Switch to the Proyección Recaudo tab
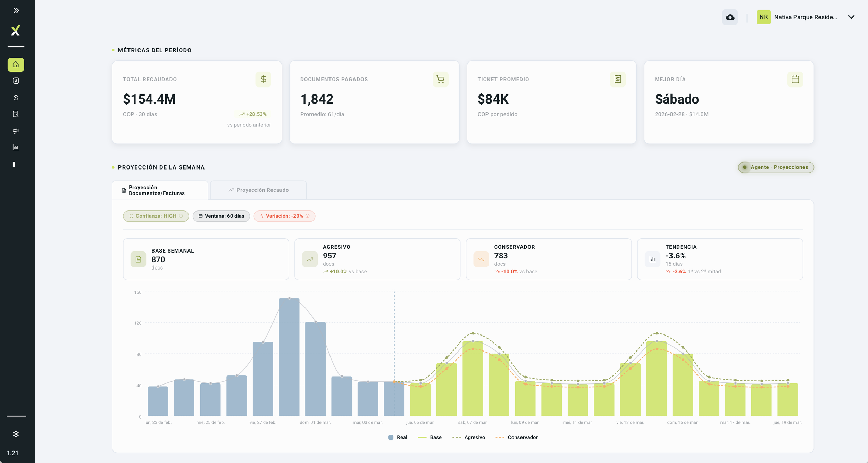This screenshot has height=463, width=868. (x=258, y=190)
